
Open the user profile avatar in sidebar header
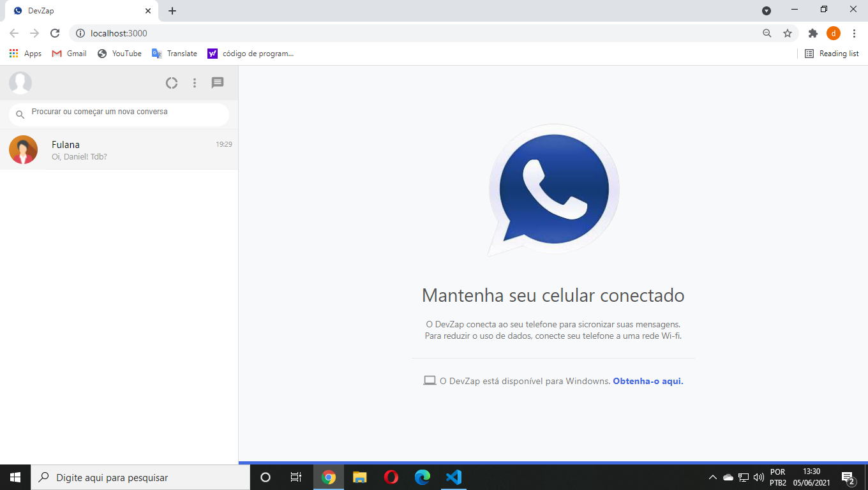click(20, 83)
